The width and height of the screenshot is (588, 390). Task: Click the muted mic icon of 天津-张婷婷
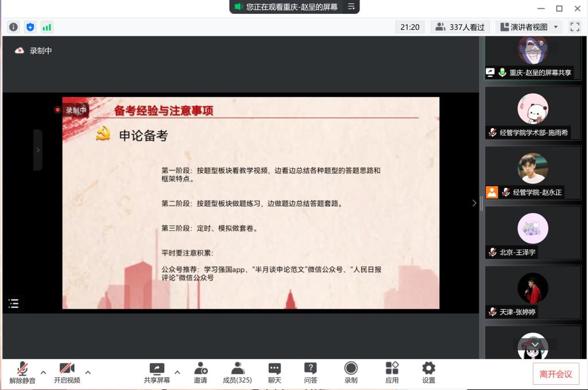493,312
